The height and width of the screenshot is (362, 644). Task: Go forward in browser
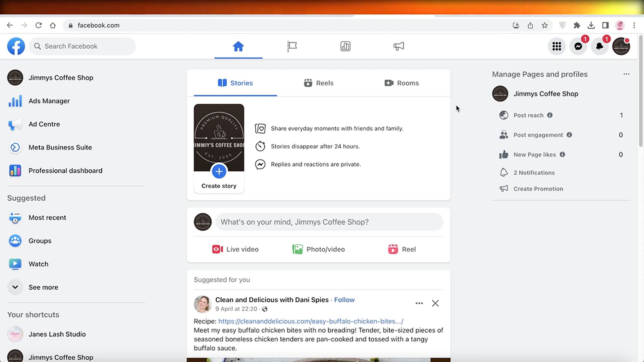[24, 25]
